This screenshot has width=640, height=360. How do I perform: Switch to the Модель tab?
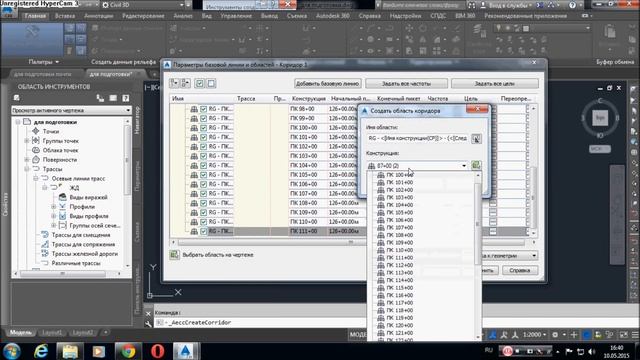[x=20, y=333]
